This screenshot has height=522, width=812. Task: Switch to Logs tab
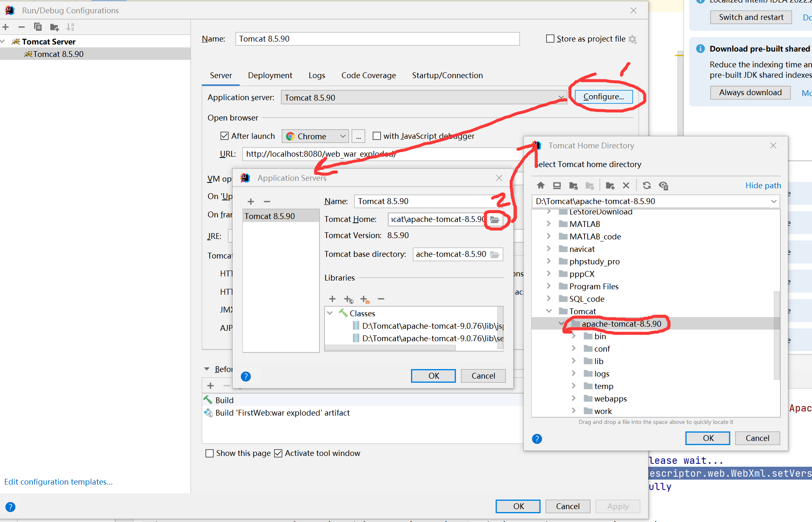coord(317,76)
